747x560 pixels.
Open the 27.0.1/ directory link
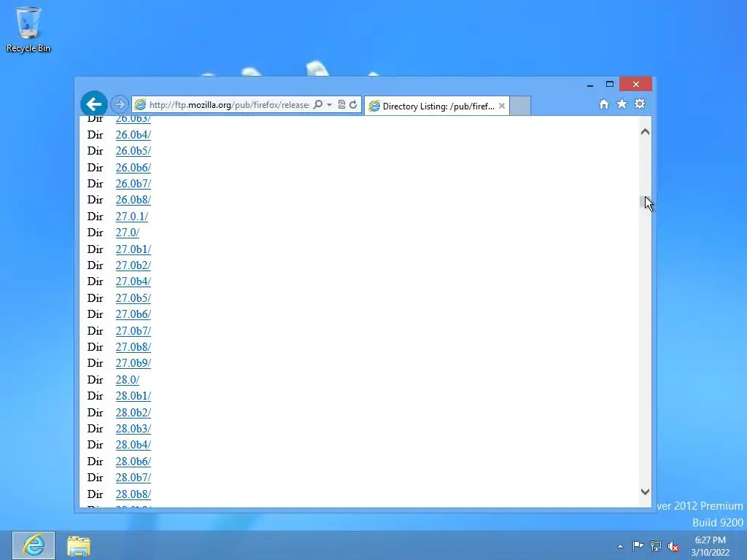(x=131, y=217)
